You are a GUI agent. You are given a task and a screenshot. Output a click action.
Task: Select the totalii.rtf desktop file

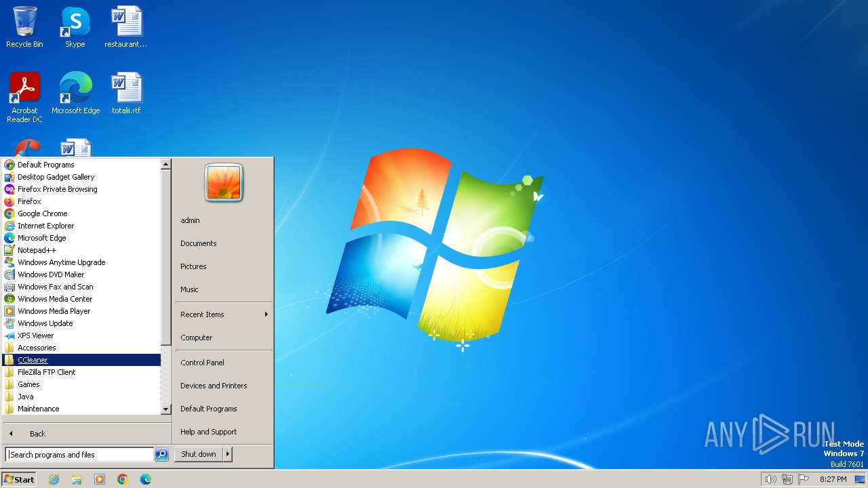click(126, 94)
